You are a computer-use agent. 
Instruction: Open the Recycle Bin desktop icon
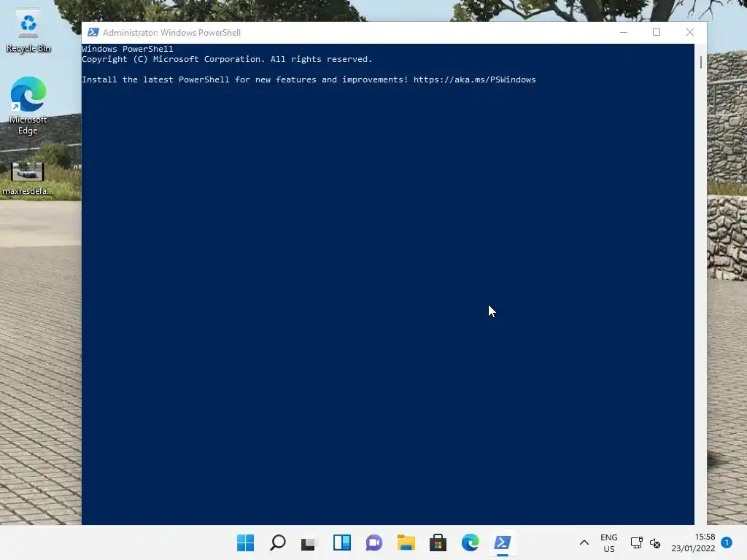click(x=28, y=31)
